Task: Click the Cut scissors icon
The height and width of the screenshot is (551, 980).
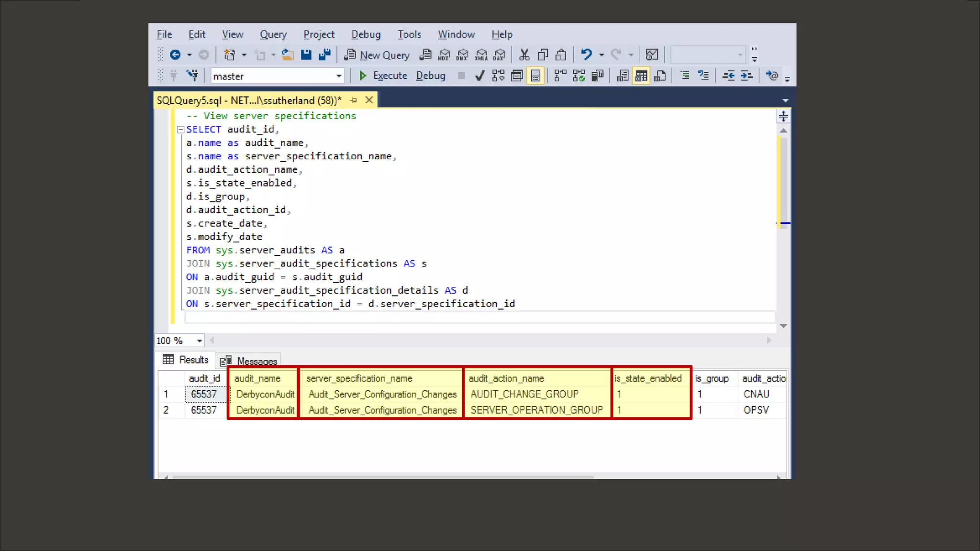Action: click(524, 55)
